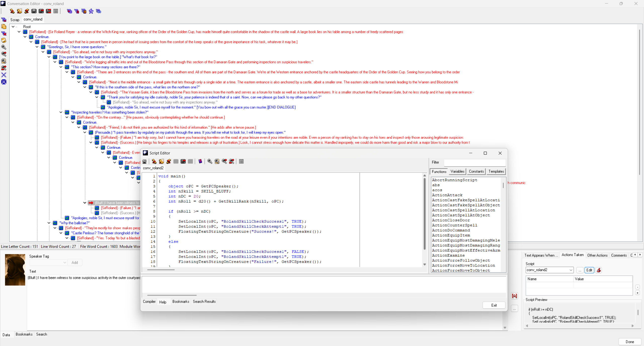The height and width of the screenshot is (346, 644).
Task: Collapse the Root tree node
Action: [13, 27]
